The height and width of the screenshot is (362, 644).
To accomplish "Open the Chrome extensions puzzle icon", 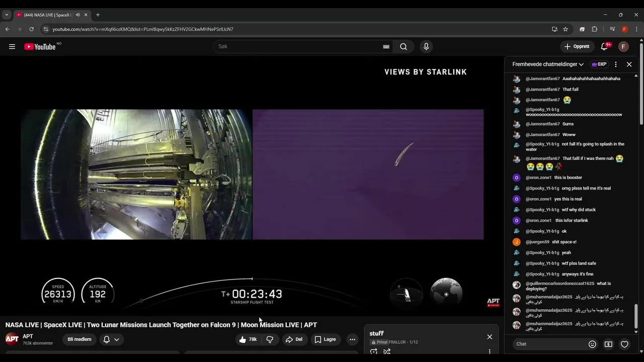I will pyautogui.click(x=594, y=29).
